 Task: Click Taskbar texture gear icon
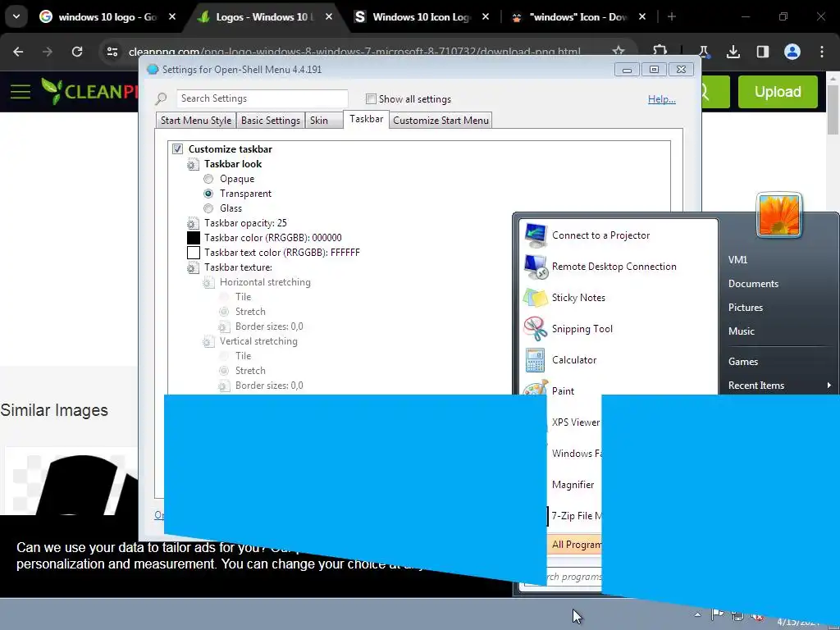pos(193,267)
